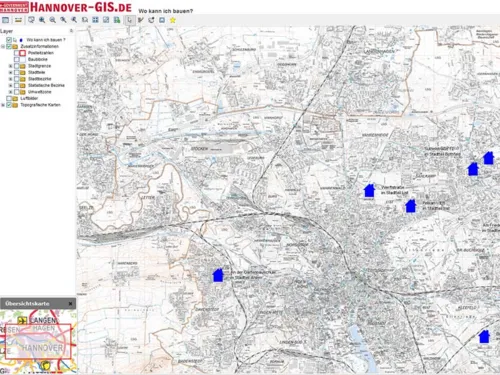The height and width of the screenshot is (375, 500).
Task: Click blue house marker near Pelikan label
Action: click(x=411, y=206)
